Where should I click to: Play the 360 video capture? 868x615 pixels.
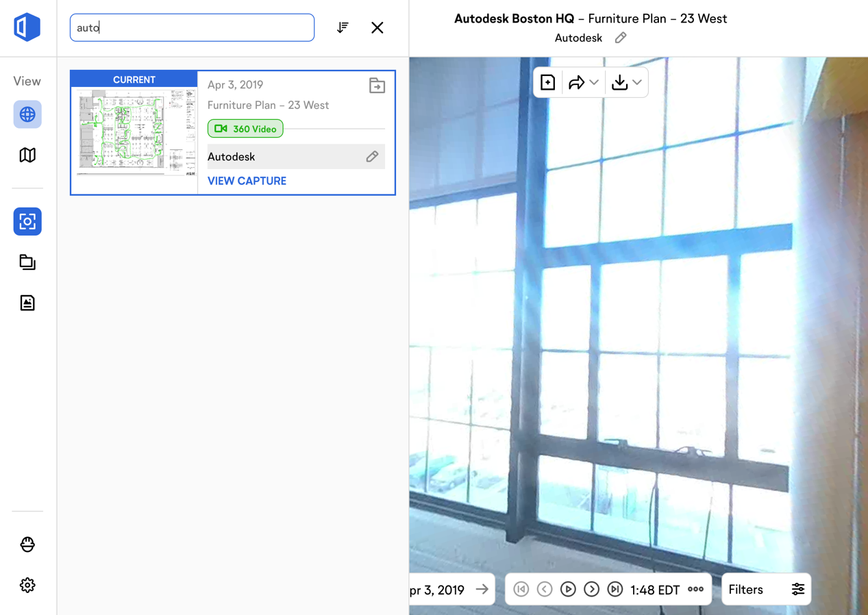coord(568,590)
